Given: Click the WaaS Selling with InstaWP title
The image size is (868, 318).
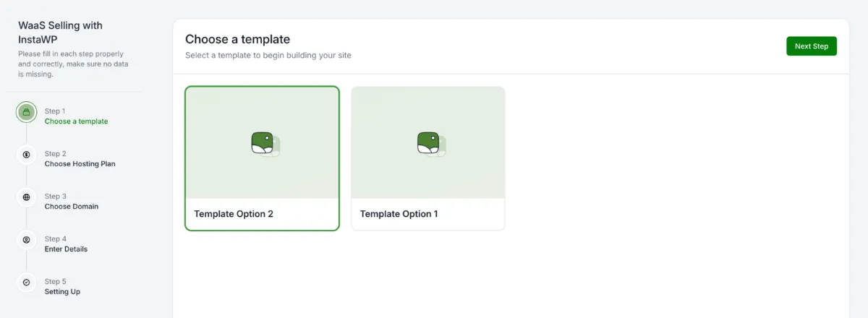Looking at the screenshot, I should click(x=61, y=32).
